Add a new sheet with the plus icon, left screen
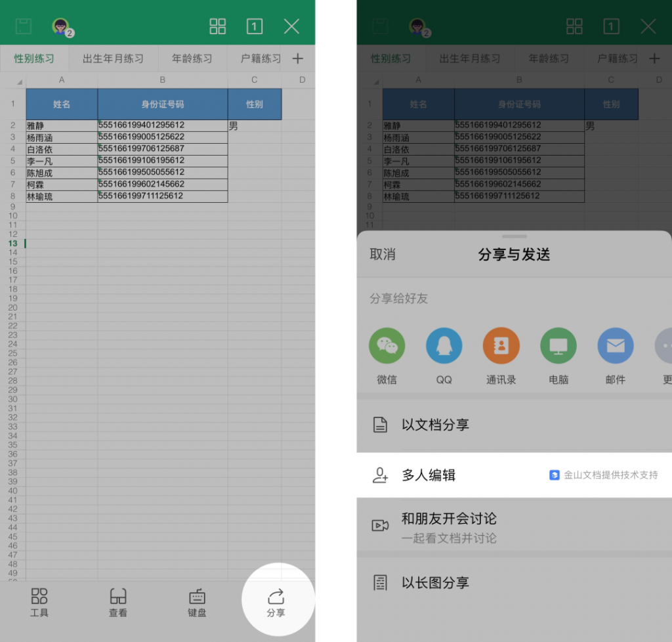This screenshot has height=642, width=672. [297, 58]
